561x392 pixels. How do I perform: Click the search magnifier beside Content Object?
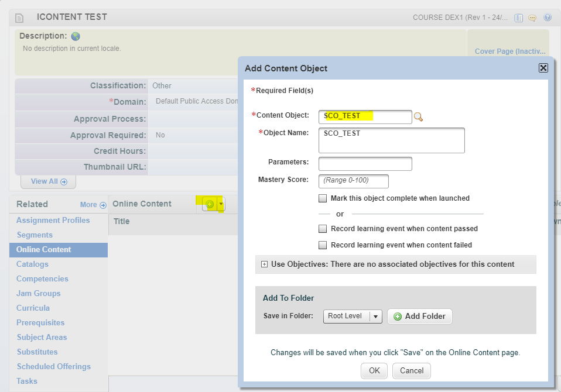click(418, 117)
